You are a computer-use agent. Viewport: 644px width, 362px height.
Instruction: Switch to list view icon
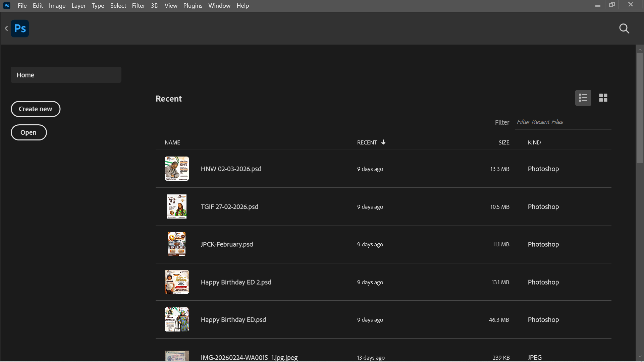583,98
